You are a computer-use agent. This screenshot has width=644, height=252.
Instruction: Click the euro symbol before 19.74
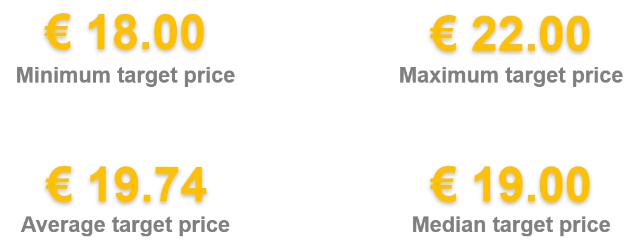point(59,184)
